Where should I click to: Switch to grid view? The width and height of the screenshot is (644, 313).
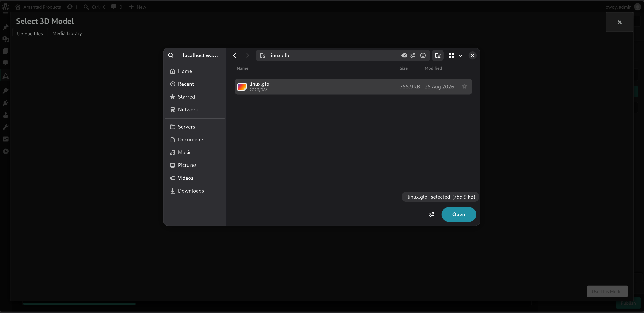(x=451, y=55)
